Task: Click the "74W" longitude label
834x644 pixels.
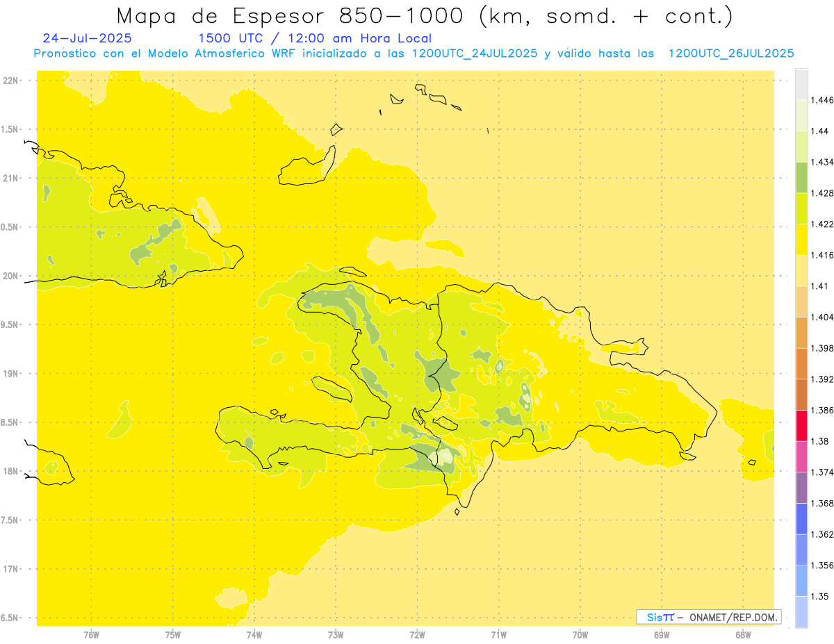Action: 254,635
